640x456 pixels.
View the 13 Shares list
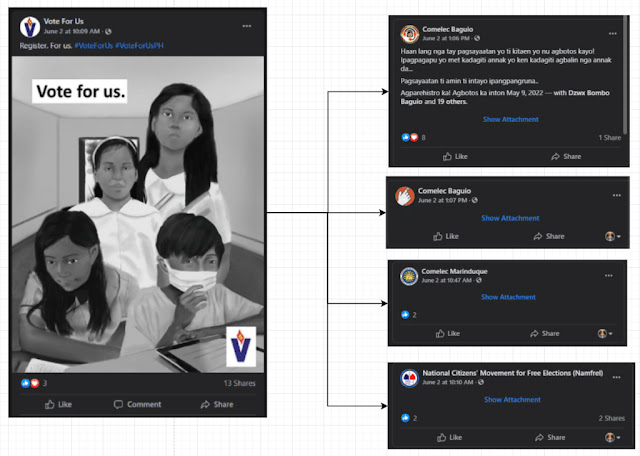240,383
